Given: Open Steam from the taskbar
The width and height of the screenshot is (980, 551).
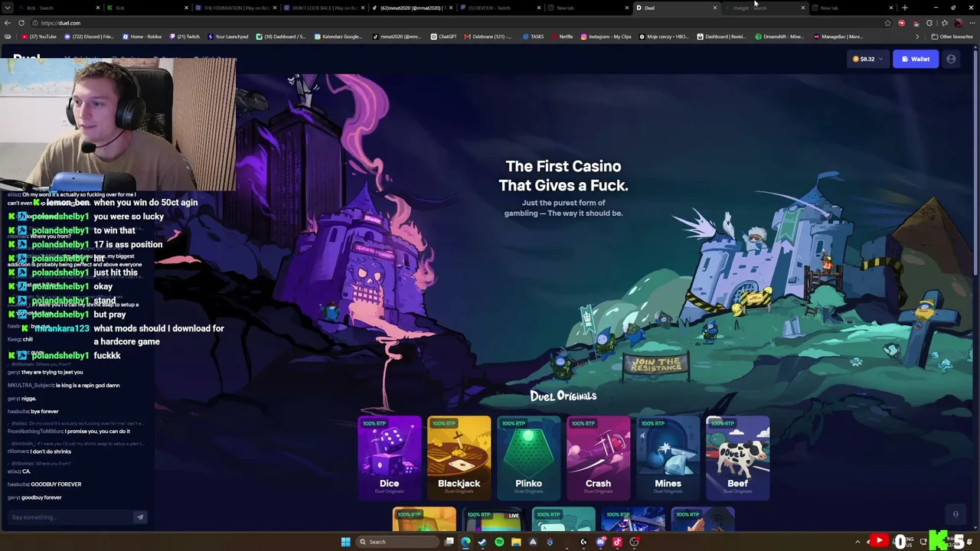Looking at the screenshot, I should point(482,542).
